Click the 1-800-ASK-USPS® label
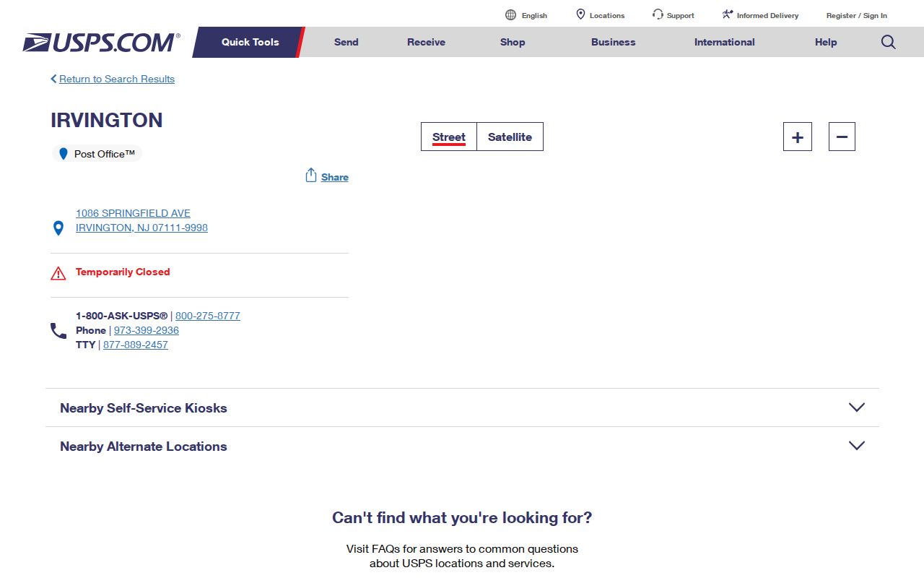 [x=121, y=316]
